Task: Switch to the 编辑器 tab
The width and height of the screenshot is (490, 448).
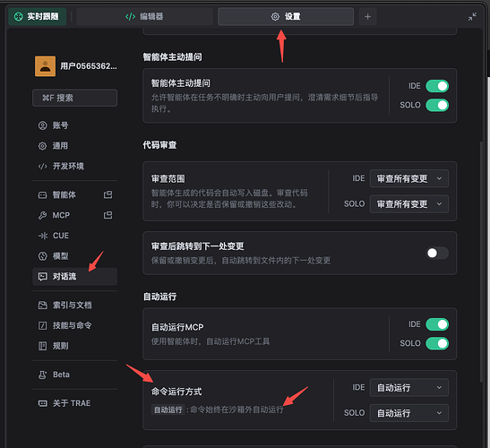Action: pyautogui.click(x=145, y=16)
